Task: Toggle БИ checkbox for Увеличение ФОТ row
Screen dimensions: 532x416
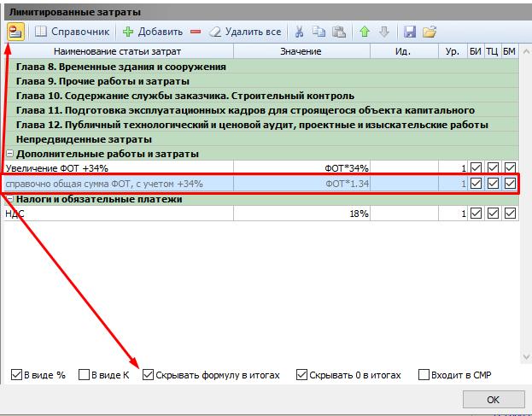Action: tap(476, 167)
